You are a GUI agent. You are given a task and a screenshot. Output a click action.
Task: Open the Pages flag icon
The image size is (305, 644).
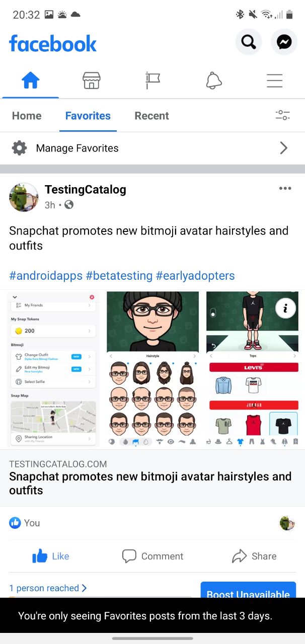[152, 80]
